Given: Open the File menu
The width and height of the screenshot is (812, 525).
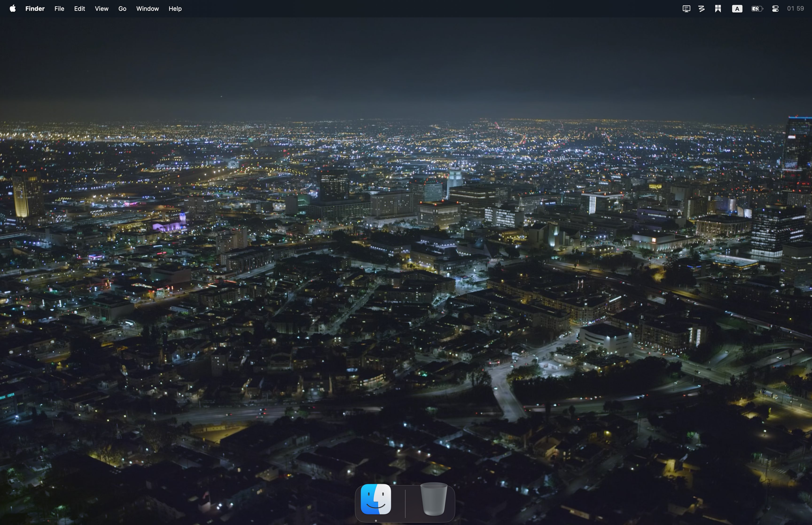Looking at the screenshot, I should coord(59,8).
